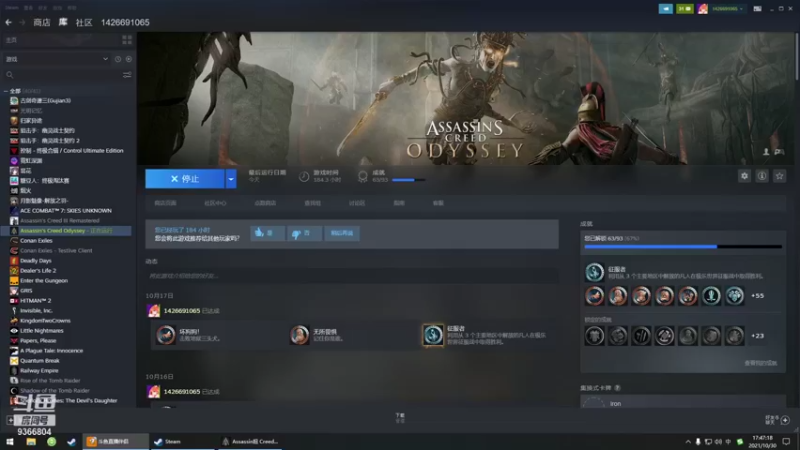Select KingdomTwoCrowns entry
The height and width of the screenshot is (450, 800).
tap(45, 321)
